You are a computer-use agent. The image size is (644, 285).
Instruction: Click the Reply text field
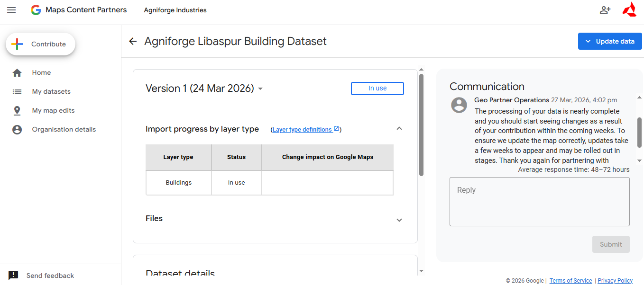[539, 202]
